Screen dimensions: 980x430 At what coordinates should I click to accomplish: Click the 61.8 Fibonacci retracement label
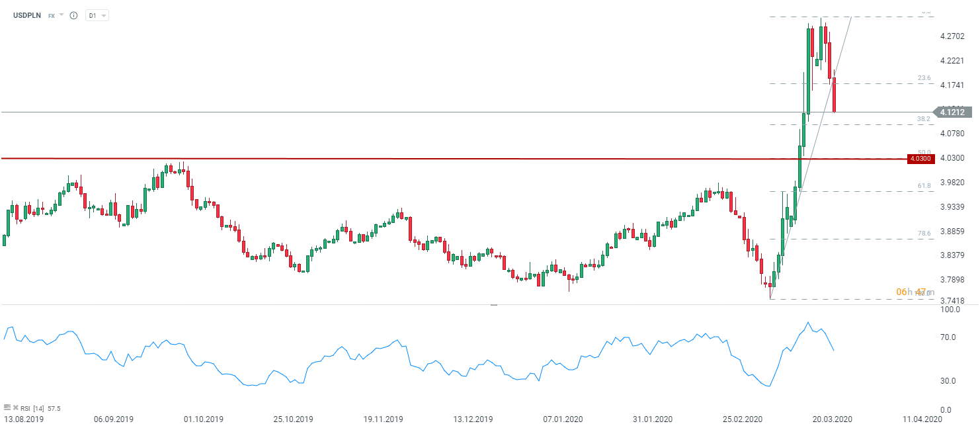(x=924, y=187)
